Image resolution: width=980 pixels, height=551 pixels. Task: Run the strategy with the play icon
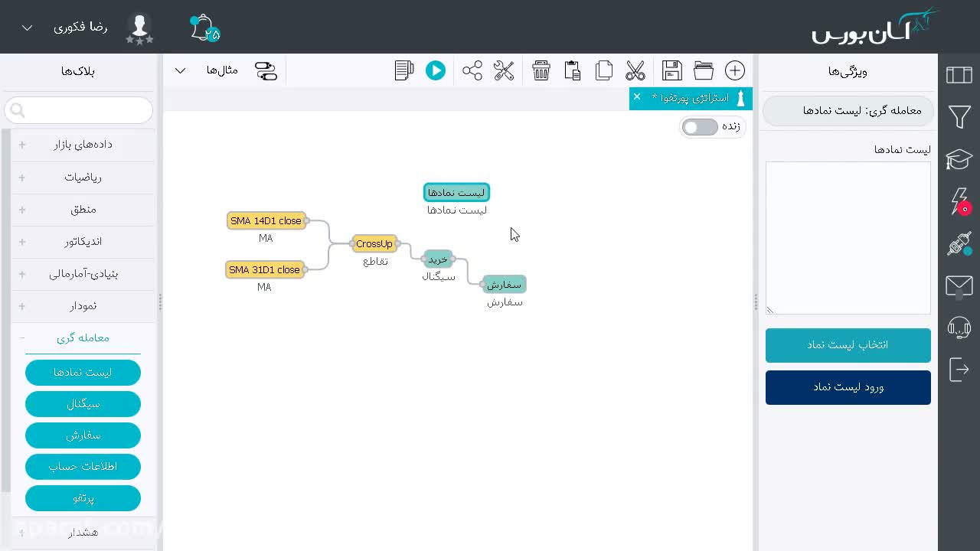[436, 70]
